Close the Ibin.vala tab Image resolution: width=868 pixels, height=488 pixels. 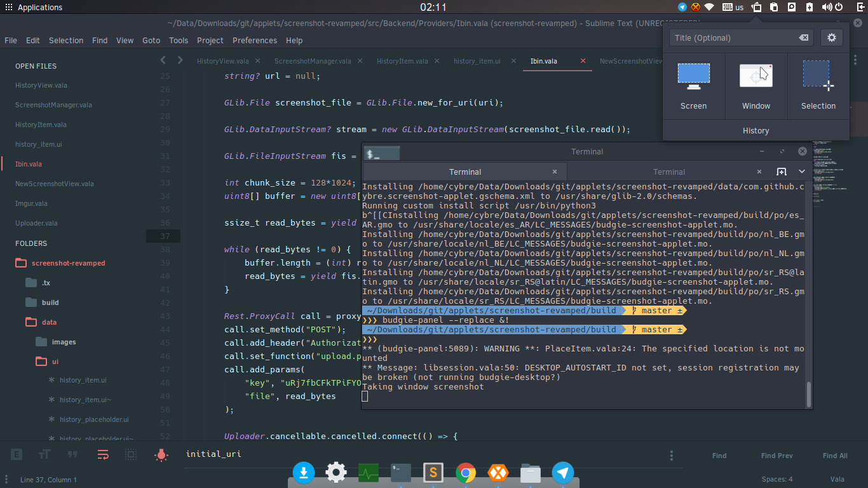583,61
